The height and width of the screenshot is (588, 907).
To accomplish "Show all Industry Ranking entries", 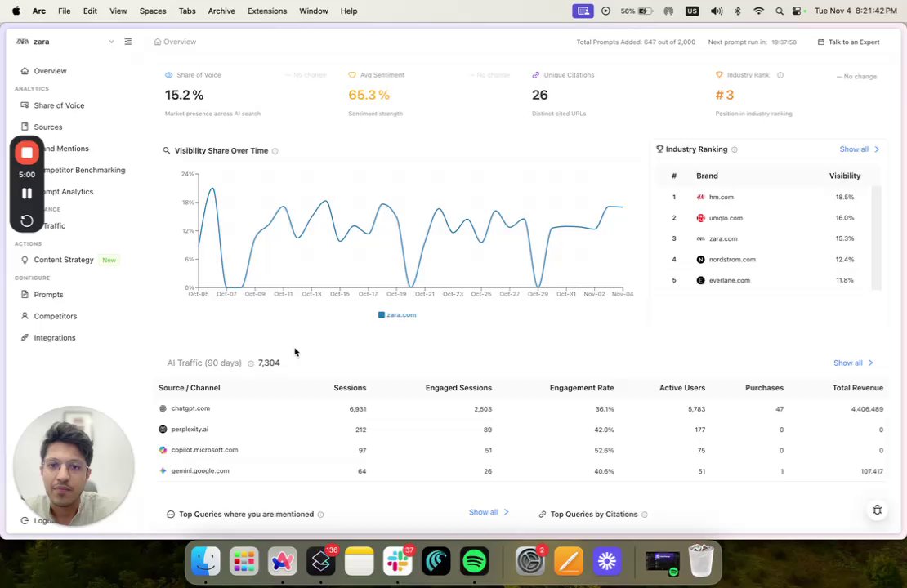I will point(860,149).
